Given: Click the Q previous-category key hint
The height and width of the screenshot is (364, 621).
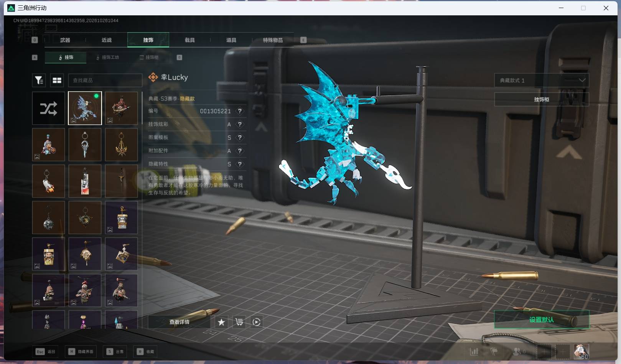Looking at the screenshot, I should (x=35, y=40).
